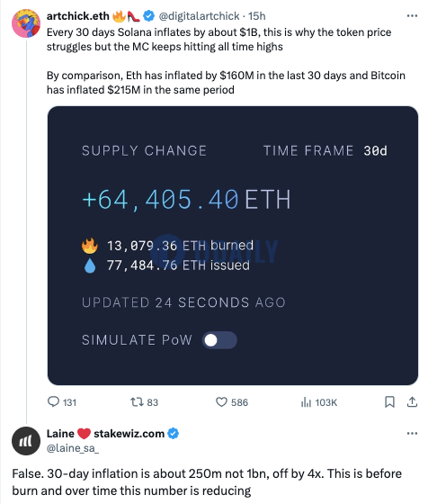This screenshot has height=504, width=428.
Task: Open the @laine_sa_ handle link
Action: [73, 448]
